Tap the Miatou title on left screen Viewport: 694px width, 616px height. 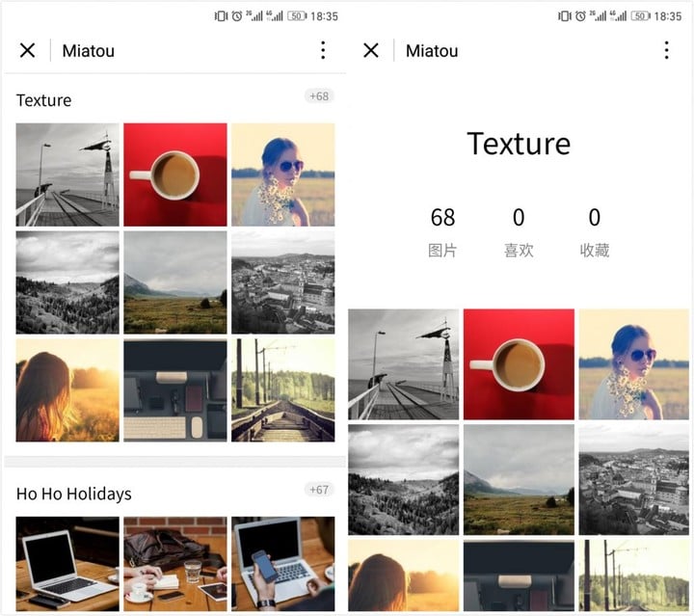point(89,51)
